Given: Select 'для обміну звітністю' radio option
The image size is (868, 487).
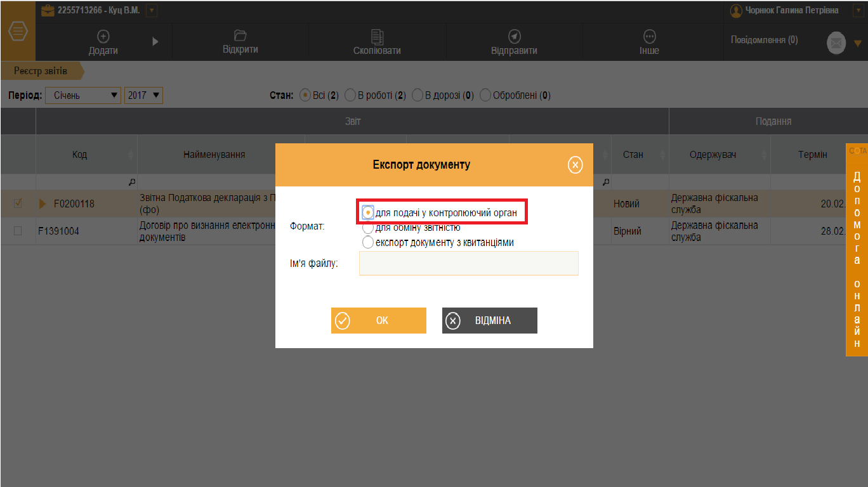Looking at the screenshot, I should pyautogui.click(x=368, y=228).
